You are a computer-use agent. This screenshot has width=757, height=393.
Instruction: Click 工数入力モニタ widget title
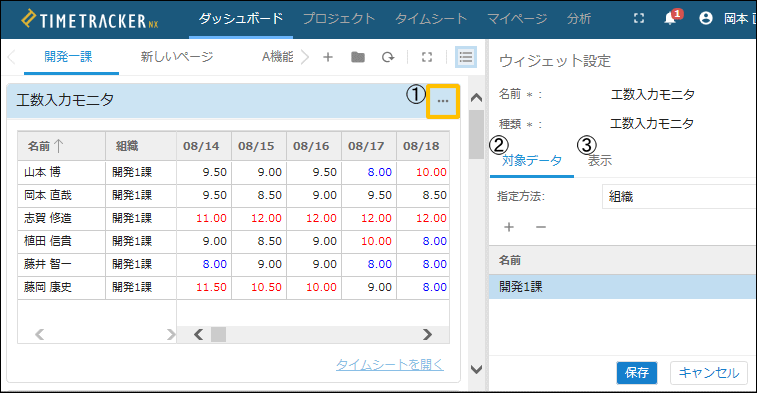[65, 100]
